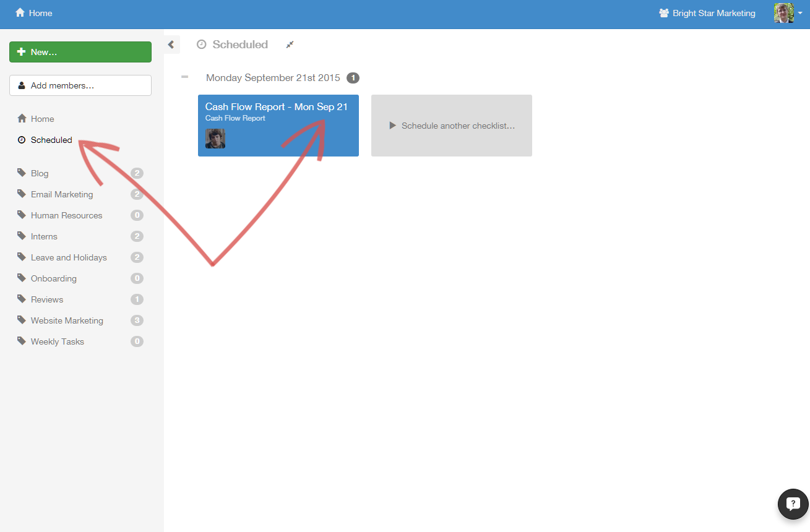This screenshot has width=810, height=532.
Task: Open Scheduled in the sidebar
Action: pyautogui.click(x=51, y=140)
